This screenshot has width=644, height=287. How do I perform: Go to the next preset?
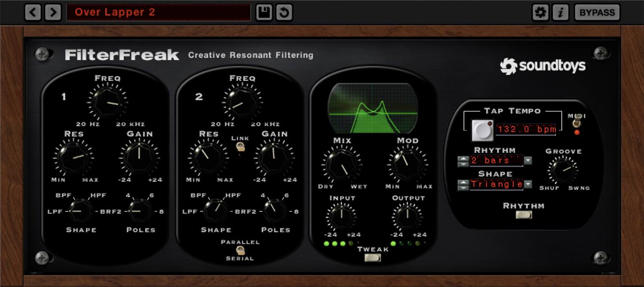tap(53, 12)
